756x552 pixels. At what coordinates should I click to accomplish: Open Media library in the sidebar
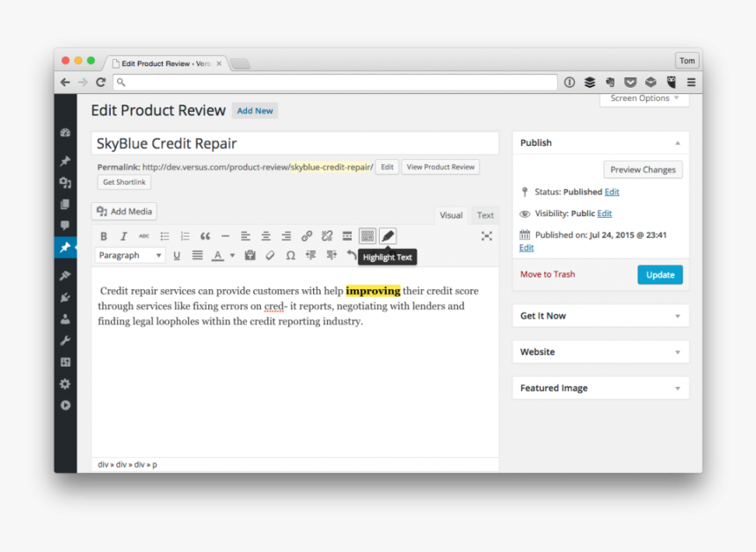66,183
